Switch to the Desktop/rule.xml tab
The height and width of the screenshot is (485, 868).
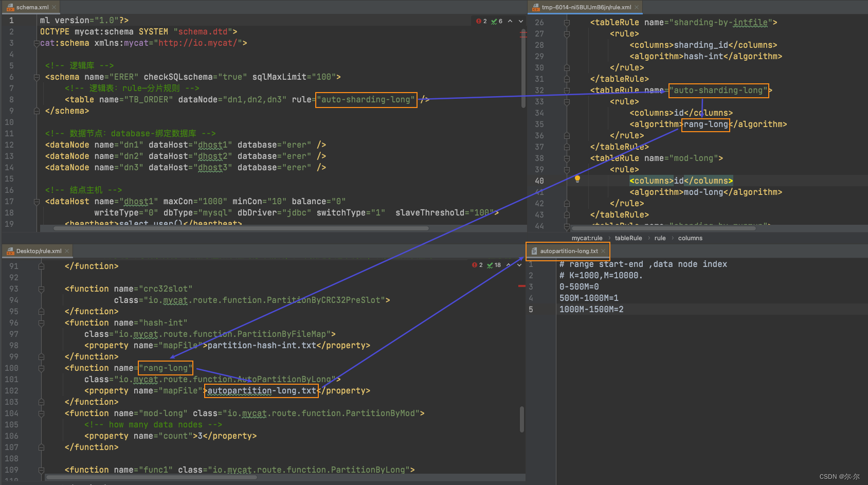(39, 251)
